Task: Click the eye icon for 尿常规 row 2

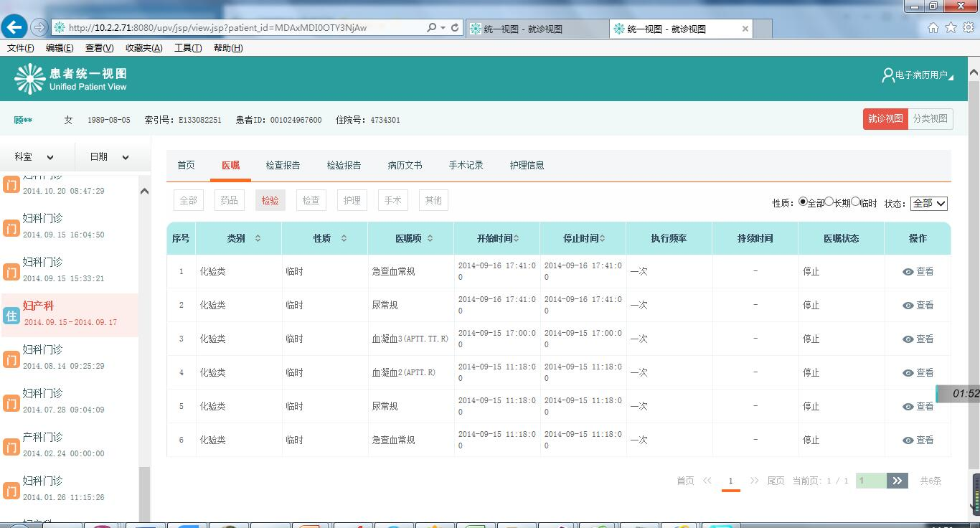Action: 908,306
